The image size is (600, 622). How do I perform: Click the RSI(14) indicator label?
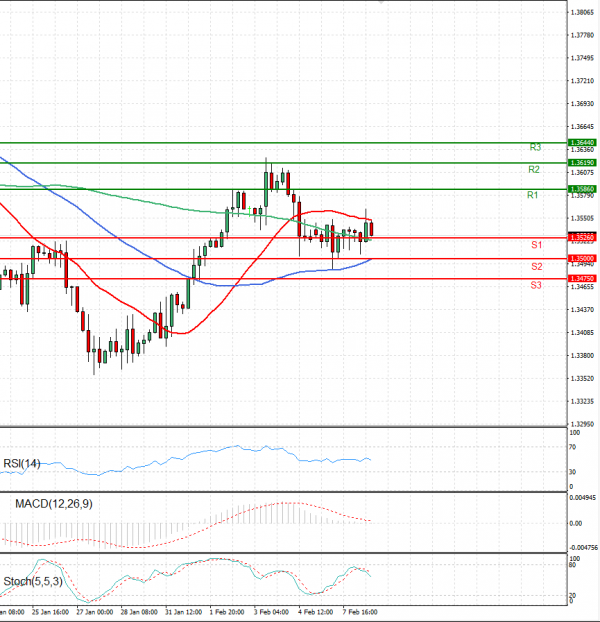tap(22, 463)
